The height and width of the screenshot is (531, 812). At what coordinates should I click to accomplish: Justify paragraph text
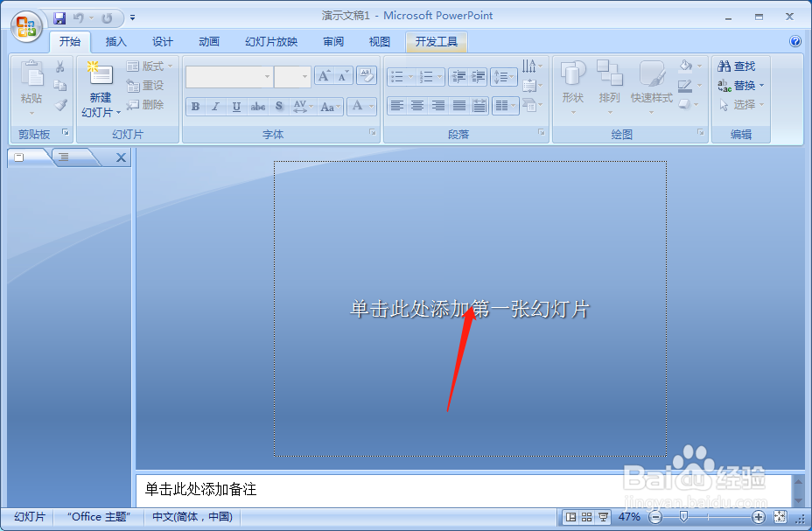[x=458, y=106]
